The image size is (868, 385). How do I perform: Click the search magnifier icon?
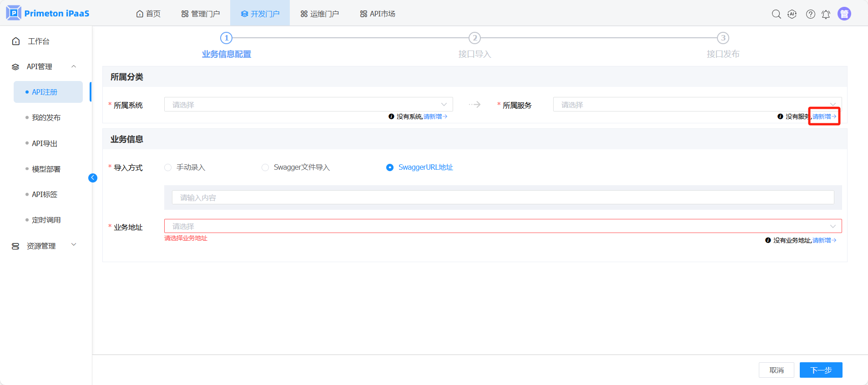coord(776,14)
